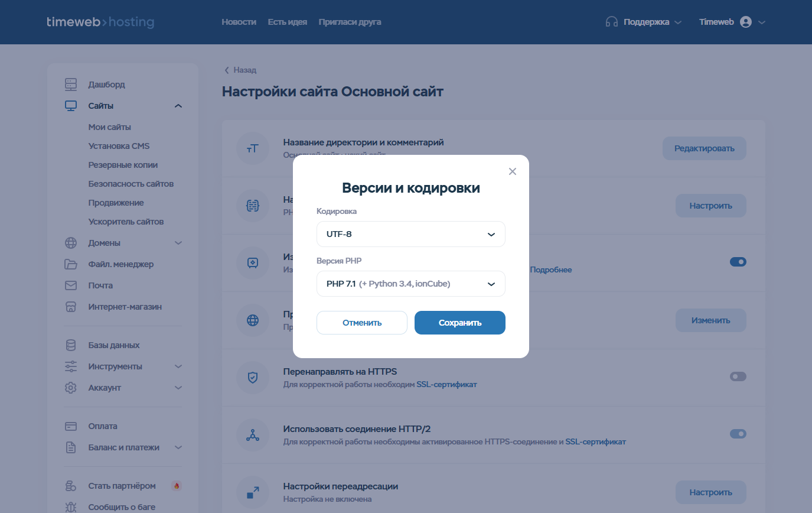This screenshot has width=812, height=513.
Task: Click the Databases icon in sidebar
Action: tap(71, 345)
